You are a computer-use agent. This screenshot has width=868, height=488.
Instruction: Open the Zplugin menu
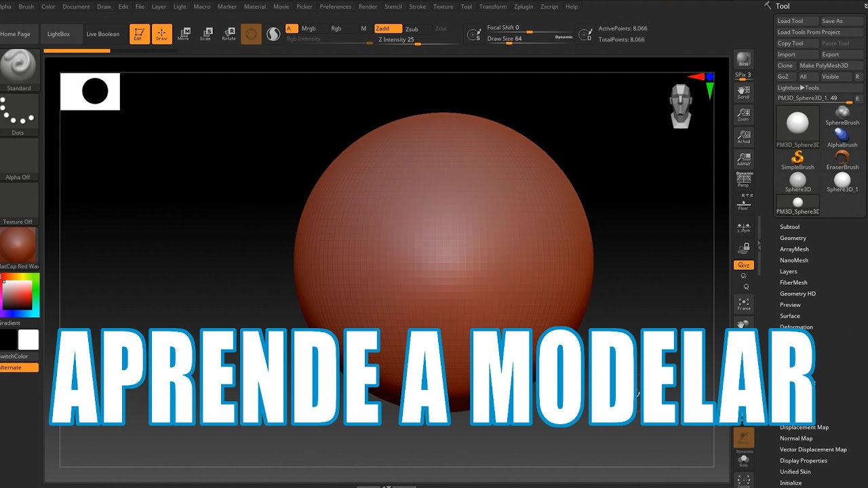coord(524,7)
